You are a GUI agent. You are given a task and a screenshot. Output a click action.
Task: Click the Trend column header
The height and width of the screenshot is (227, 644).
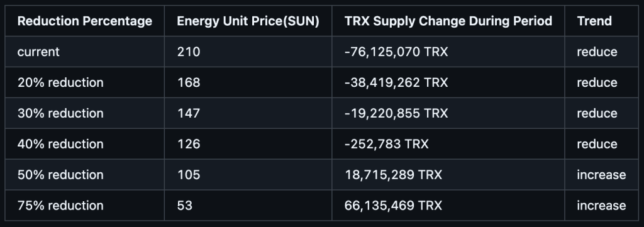coord(594,21)
